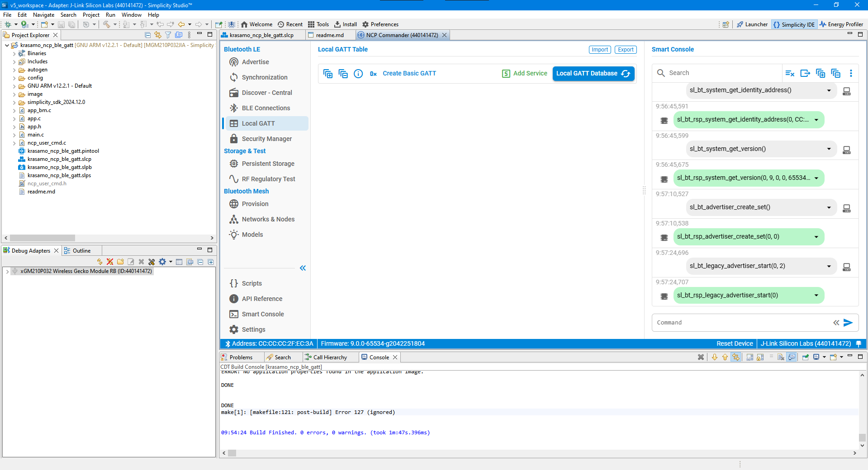
Task: Collapse krasamo_ncp_ble_gatt project node
Action: (x=7, y=45)
